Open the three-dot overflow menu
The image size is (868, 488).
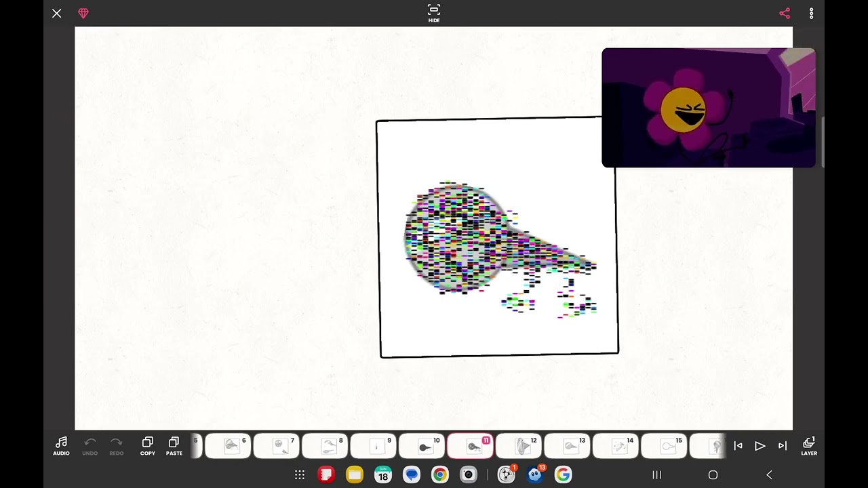click(811, 14)
